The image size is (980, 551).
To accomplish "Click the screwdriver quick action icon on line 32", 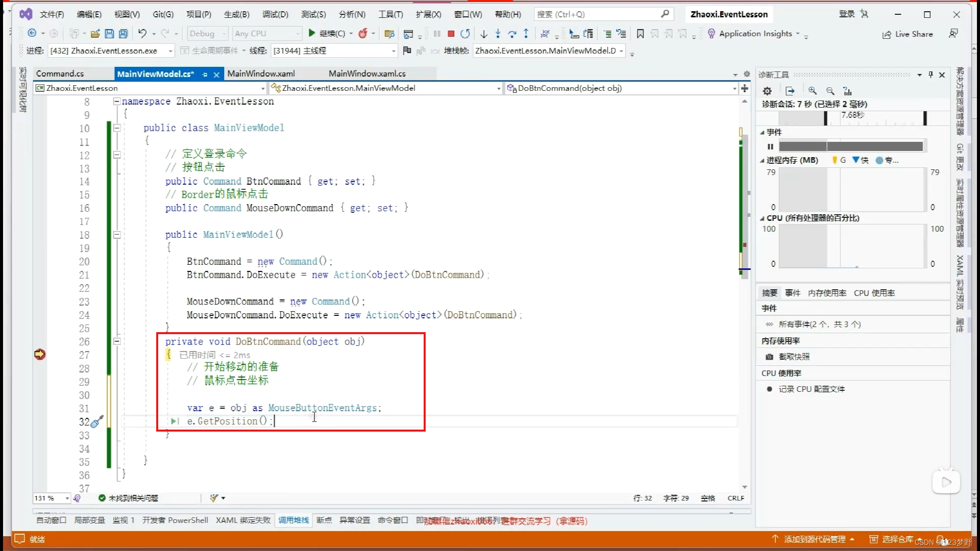I will pos(96,421).
